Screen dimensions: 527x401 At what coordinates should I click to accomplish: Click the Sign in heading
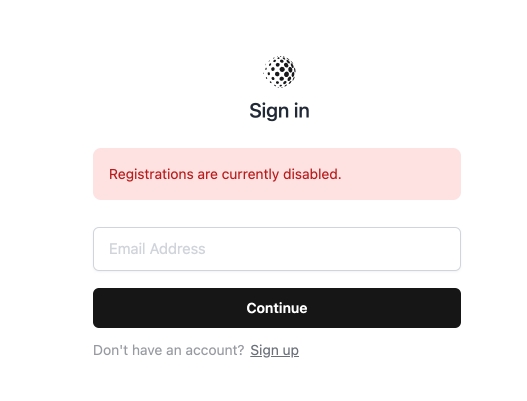click(279, 111)
